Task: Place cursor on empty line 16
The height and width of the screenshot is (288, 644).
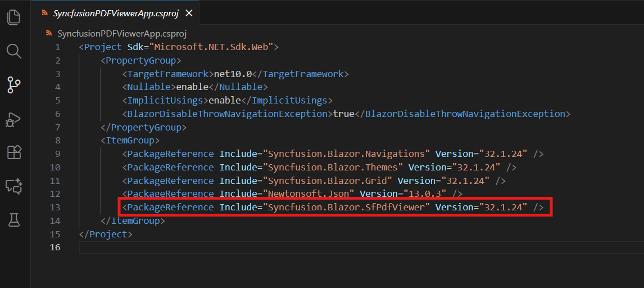Action: pyautogui.click(x=361, y=247)
